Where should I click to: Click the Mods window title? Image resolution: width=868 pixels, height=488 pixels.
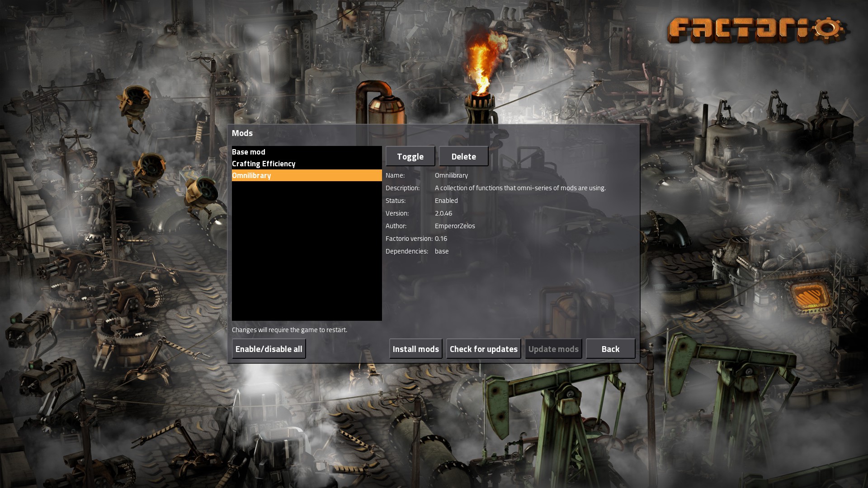click(242, 133)
